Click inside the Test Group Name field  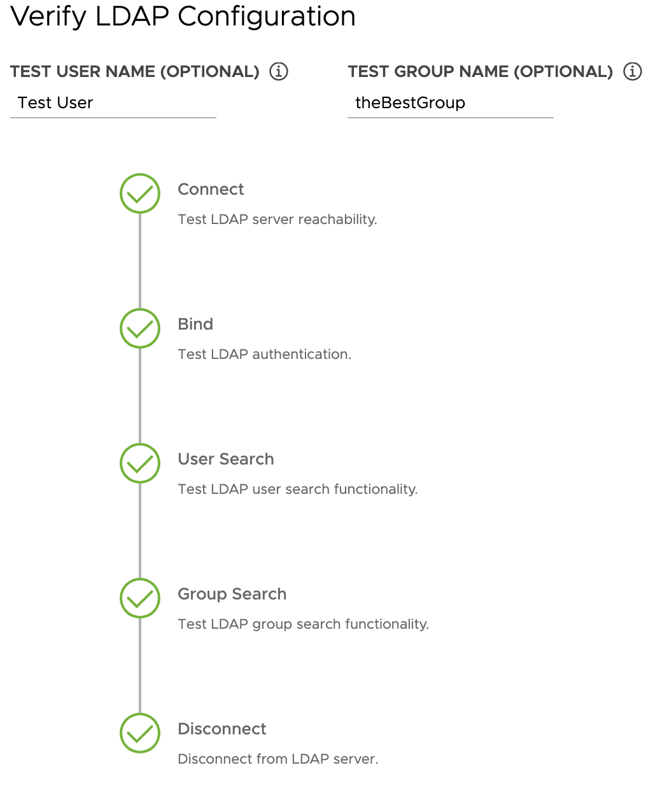point(450,102)
